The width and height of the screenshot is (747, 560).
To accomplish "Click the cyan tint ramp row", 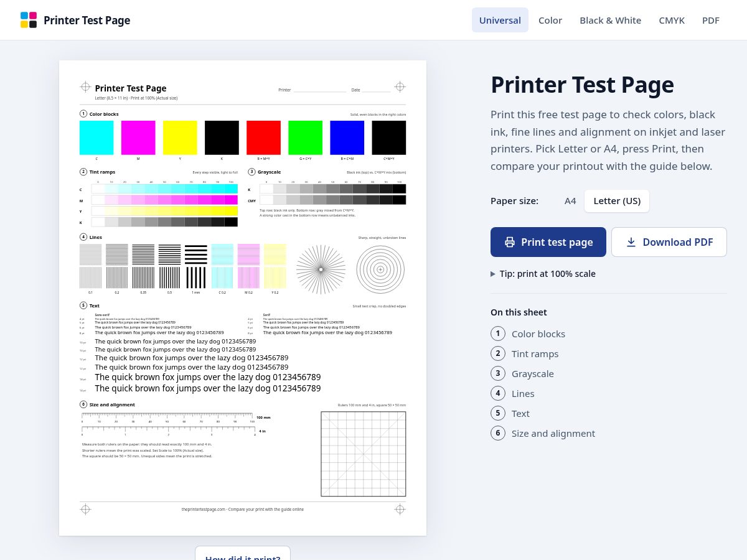I will (164, 189).
